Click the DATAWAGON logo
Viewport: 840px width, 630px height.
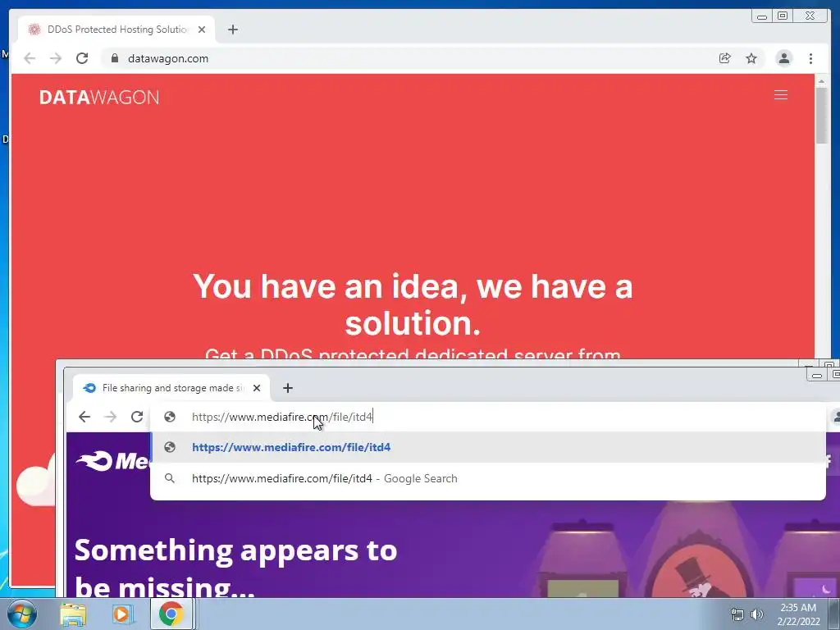click(x=99, y=97)
